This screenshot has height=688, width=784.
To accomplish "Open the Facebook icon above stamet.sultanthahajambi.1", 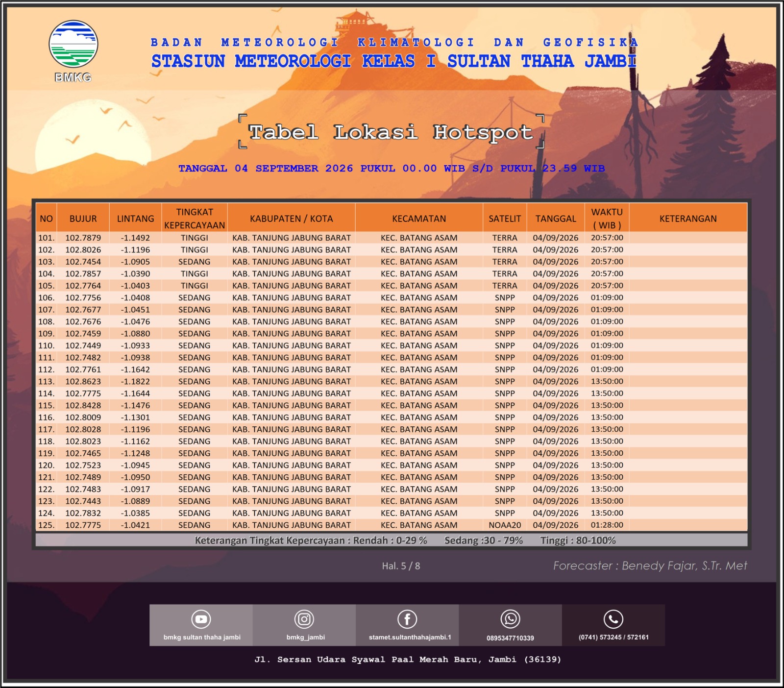I will tap(407, 619).
